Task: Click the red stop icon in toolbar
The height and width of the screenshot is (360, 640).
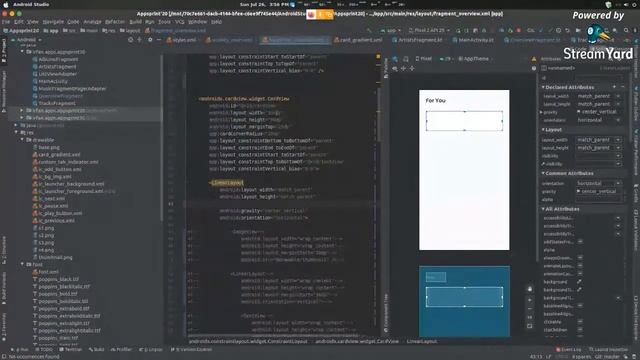Action: pos(518,31)
